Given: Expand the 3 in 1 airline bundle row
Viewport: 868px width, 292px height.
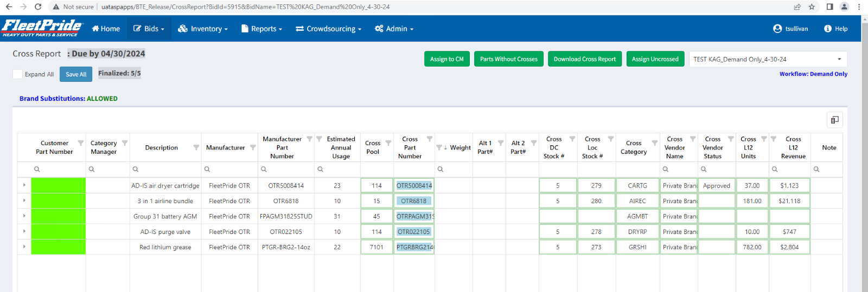Looking at the screenshot, I should 24,200.
